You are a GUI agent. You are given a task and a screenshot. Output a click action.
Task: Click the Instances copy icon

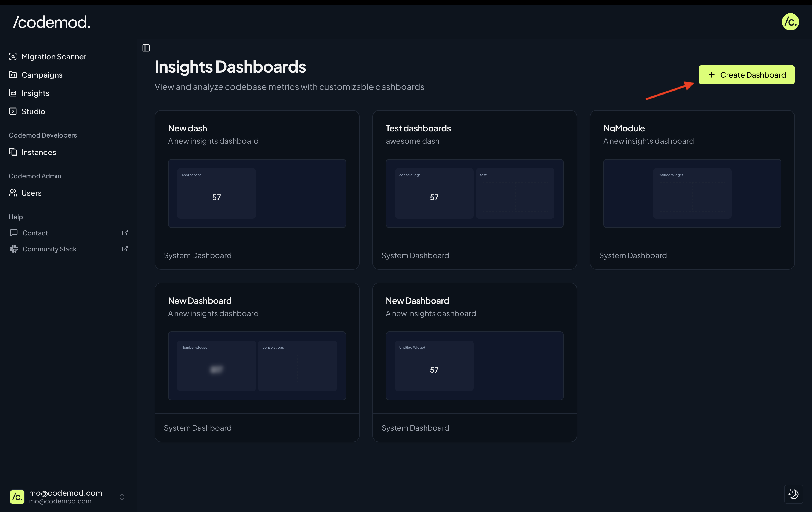(13, 152)
